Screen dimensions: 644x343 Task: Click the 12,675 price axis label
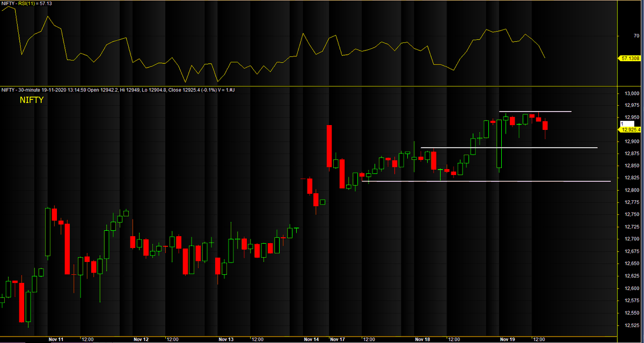click(631, 251)
